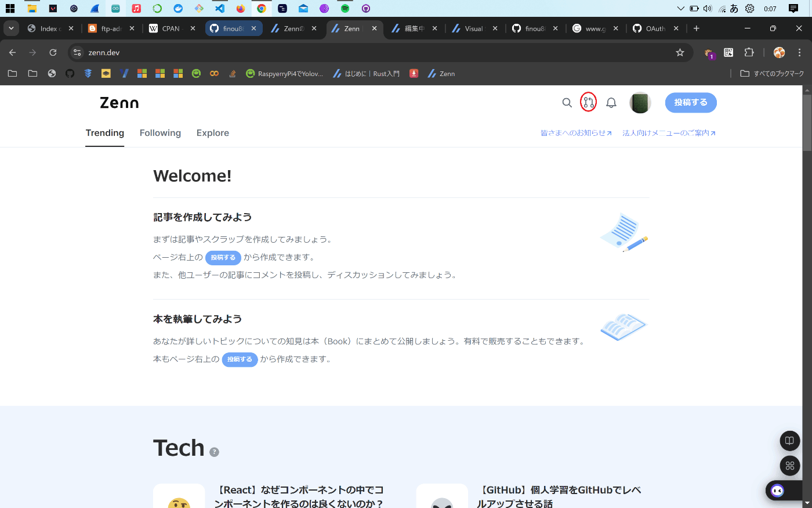Open the chat bot widget icon
812x508 pixels.
tap(778, 491)
